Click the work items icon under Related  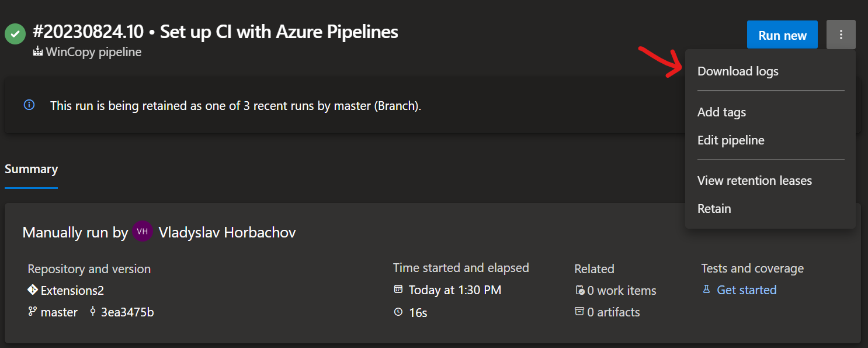click(579, 290)
